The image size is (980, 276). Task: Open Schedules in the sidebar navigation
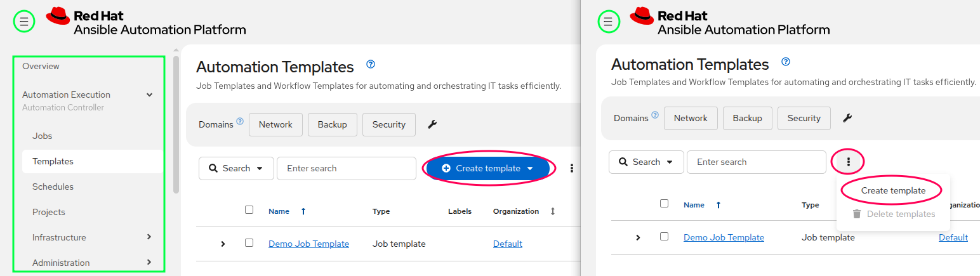click(x=53, y=187)
